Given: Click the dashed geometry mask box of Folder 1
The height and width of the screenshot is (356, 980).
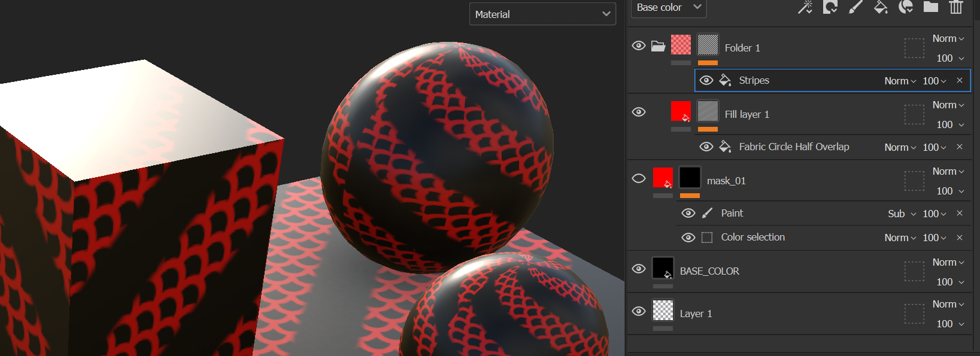Looking at the screenshot, I should coord(914,48).
